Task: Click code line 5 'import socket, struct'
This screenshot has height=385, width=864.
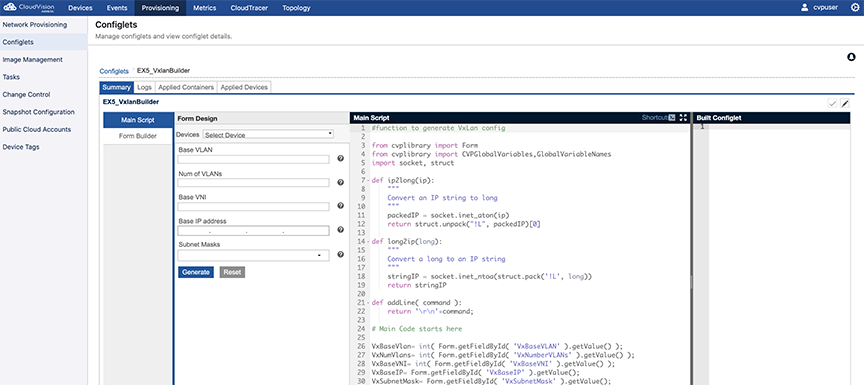Action: pos(413,163)
